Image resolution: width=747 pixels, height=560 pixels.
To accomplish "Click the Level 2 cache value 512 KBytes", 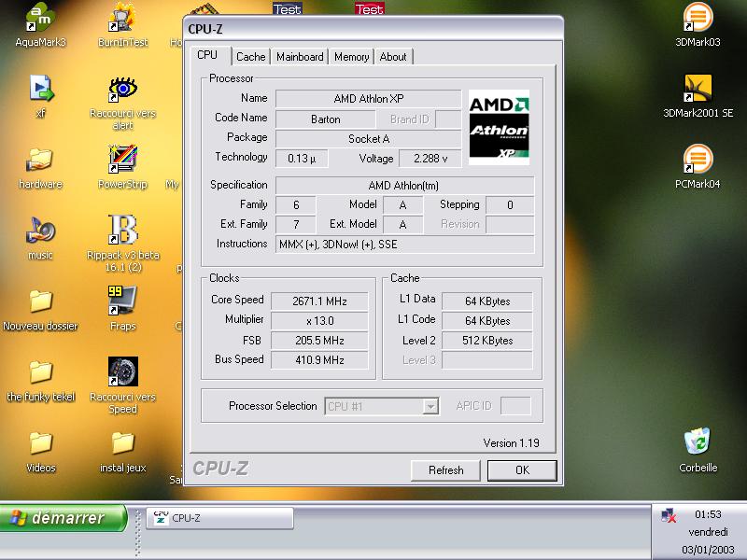I will [486, 340].
